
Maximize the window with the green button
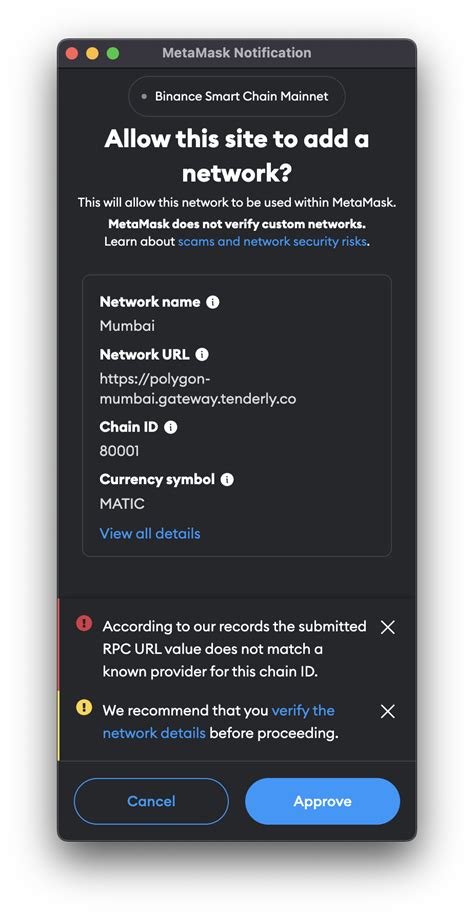click(x=113, y=53)
